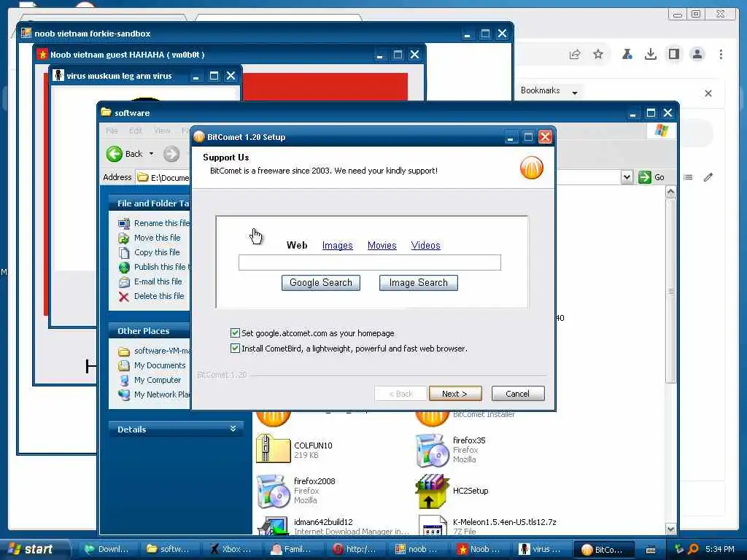
Task: Switch to Downl... taskbar item
Action: pyautogui.click(x=107, y=549)
